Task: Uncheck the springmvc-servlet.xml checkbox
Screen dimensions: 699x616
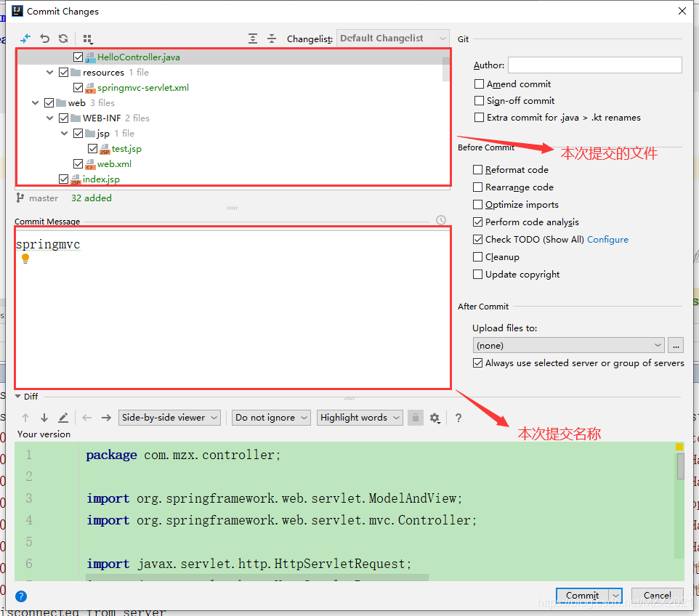Action: (78, 87)
